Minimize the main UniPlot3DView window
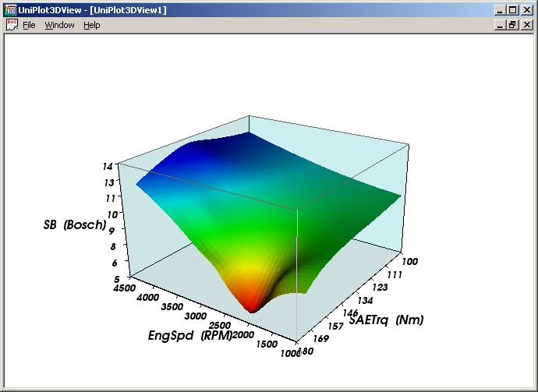 click(500, 10)
